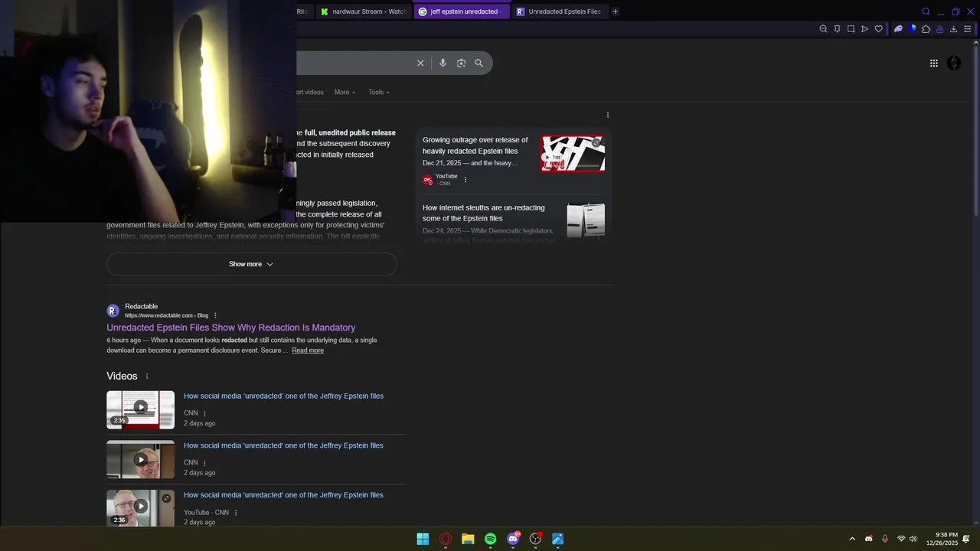Expand AI overview with Show more

(251, 264)
